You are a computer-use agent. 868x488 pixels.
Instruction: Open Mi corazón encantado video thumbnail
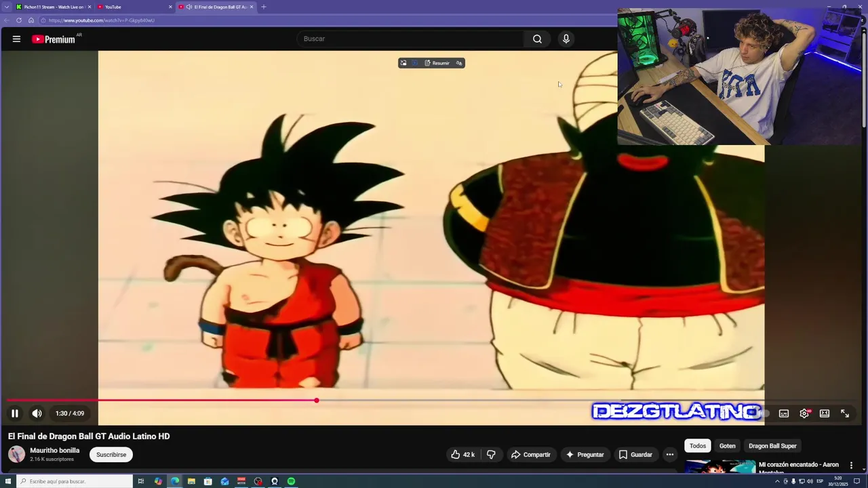[x=719, y=468]
